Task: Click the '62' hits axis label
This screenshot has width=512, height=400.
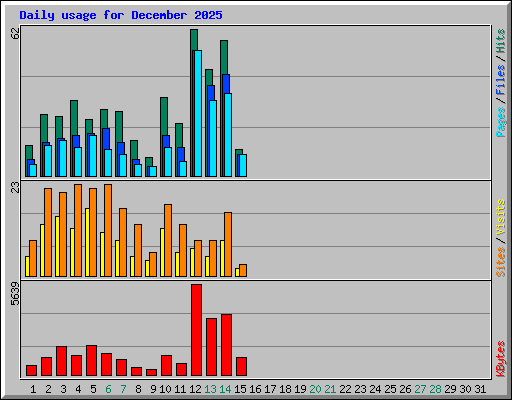Action: [16, 33]
